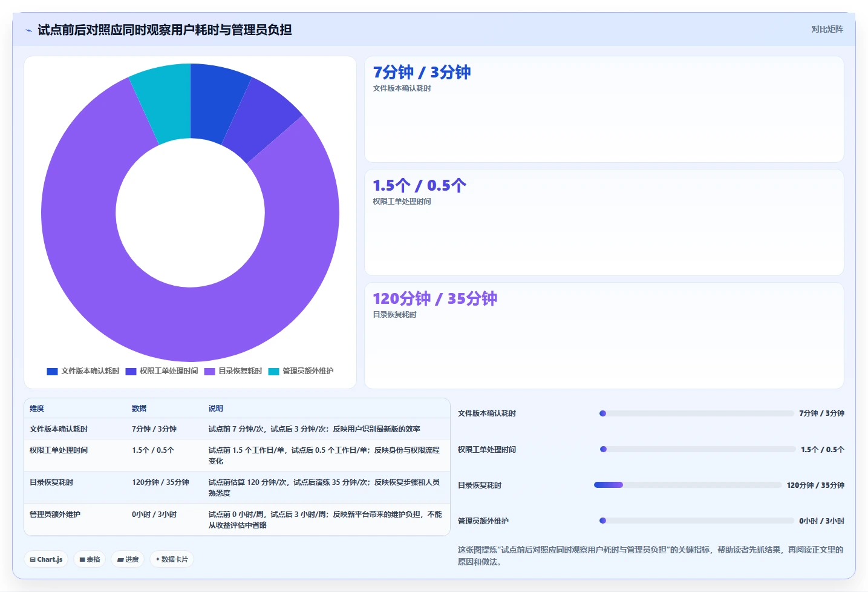
Task: Select table value 120分钟 / 35分钟
Action: coord(160,482)
